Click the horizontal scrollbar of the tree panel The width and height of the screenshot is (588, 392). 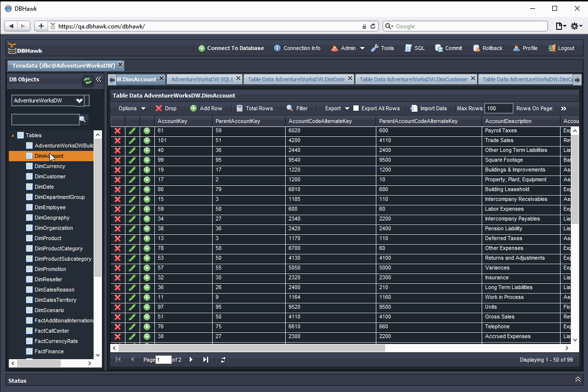click(39, 363)
